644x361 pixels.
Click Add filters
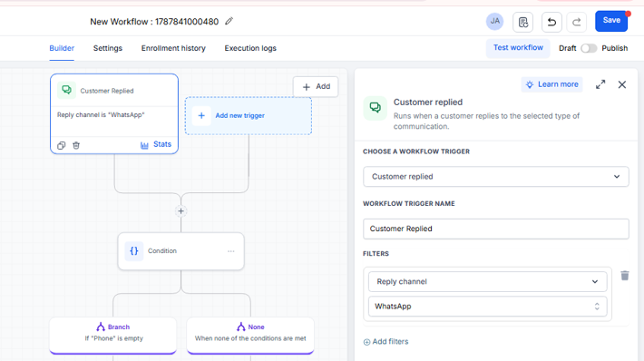(385, 342)
